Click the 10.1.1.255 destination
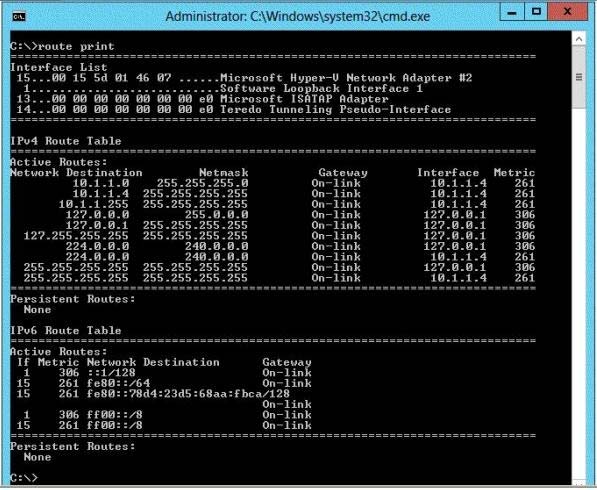Image resolution: width=597 pixels, height=490 pixels. [94, 204]
